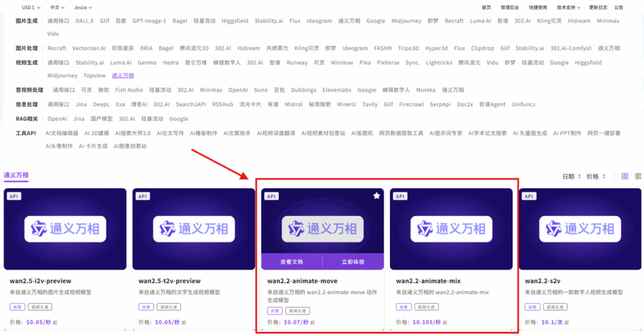644x334 pixels.
Task: Select MinerU under 信息处理
Action: [347, 104]
